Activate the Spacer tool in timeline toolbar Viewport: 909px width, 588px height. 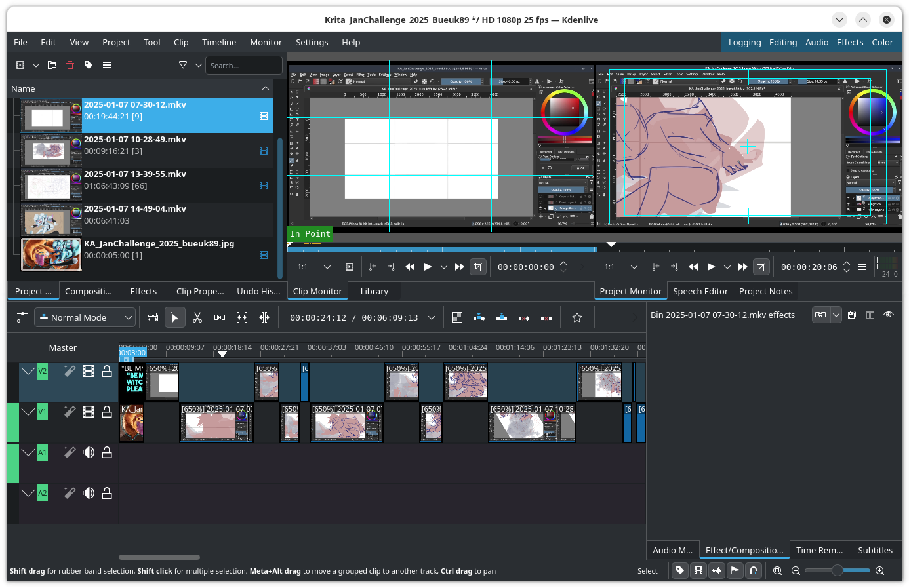pos(220,317)
